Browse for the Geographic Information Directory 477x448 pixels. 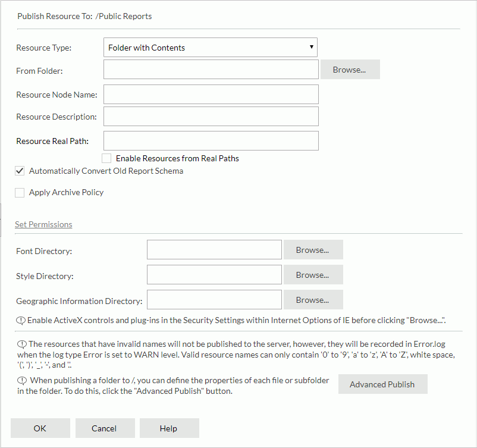[x=313, y=299]
